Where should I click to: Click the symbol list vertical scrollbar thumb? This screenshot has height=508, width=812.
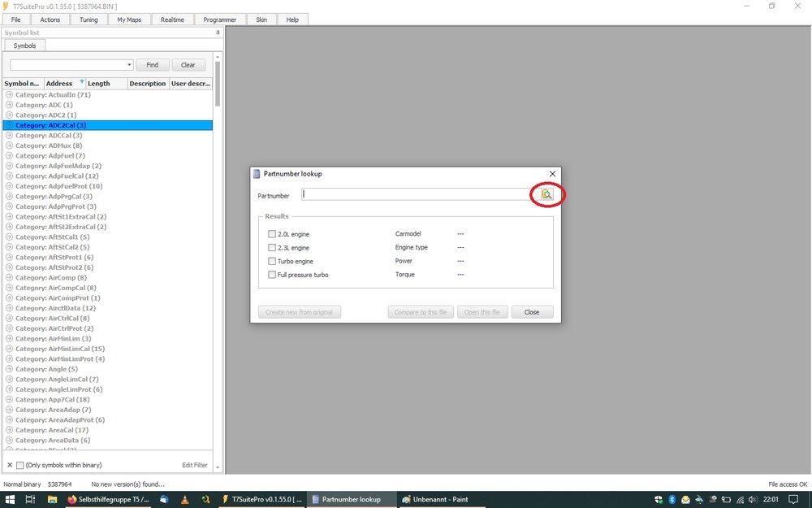click(x=218, y=84)
